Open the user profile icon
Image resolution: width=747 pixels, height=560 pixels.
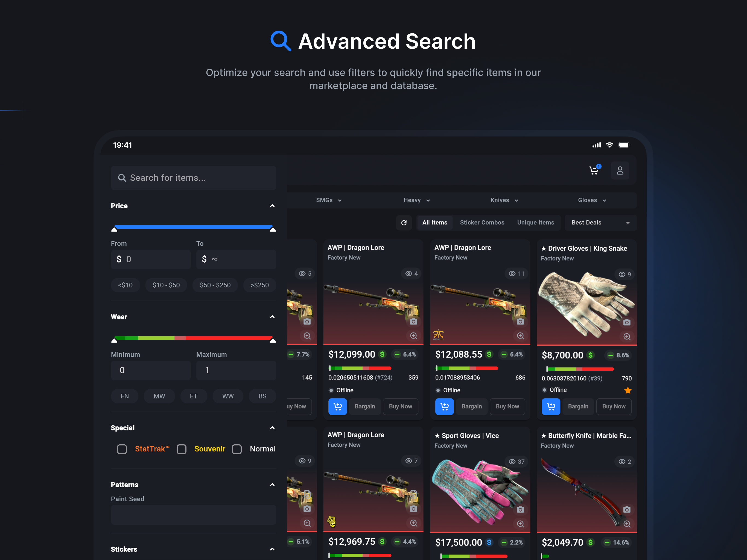click(x=620, y=170)
